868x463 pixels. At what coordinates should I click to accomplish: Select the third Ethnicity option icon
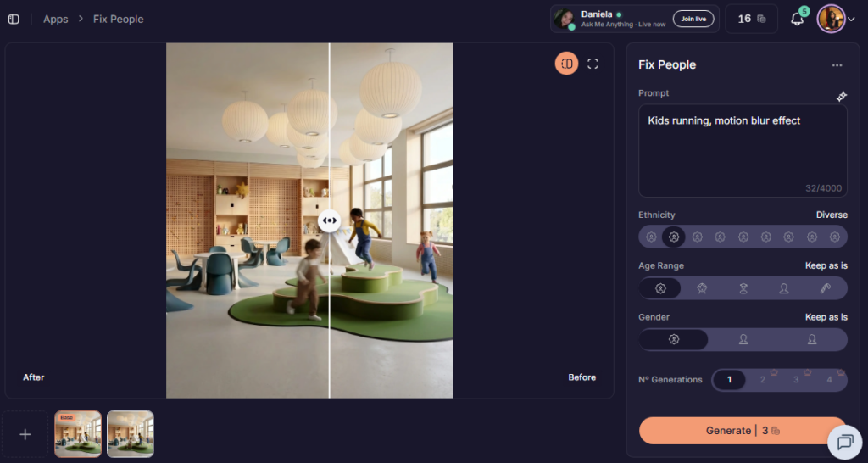tap(698, 237)
